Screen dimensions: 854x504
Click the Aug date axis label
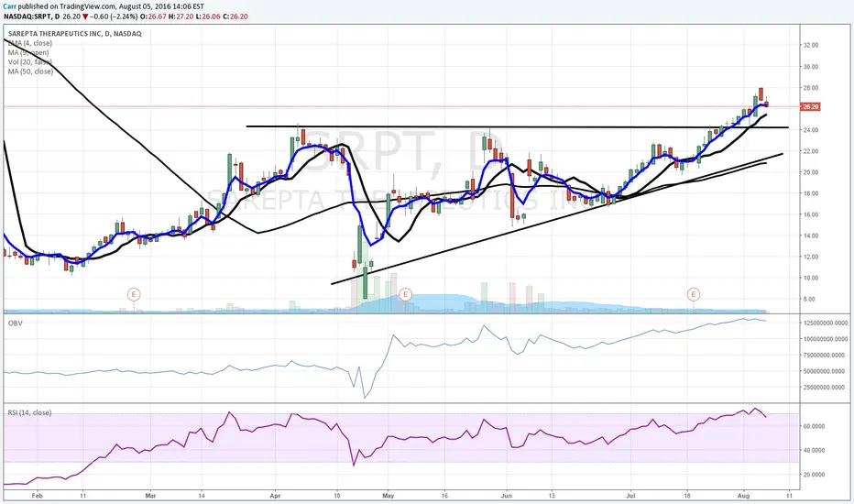[744, 496]
